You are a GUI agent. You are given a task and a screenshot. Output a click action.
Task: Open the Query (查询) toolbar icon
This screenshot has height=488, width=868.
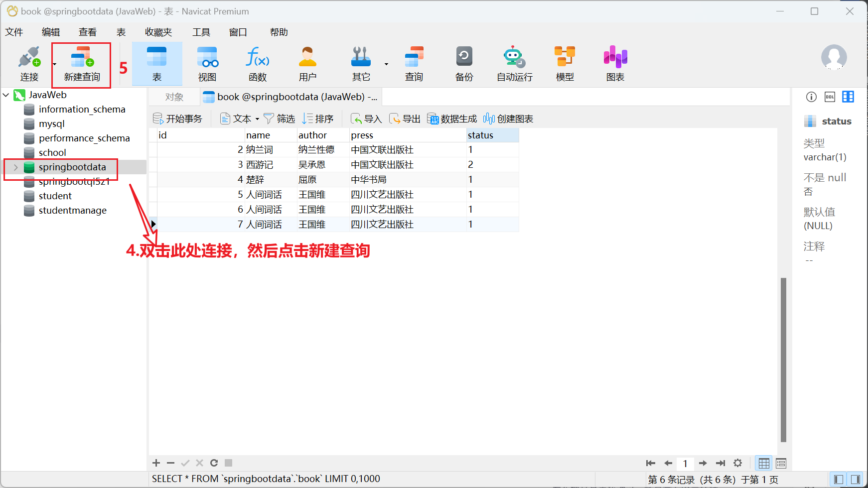(414, 64)
